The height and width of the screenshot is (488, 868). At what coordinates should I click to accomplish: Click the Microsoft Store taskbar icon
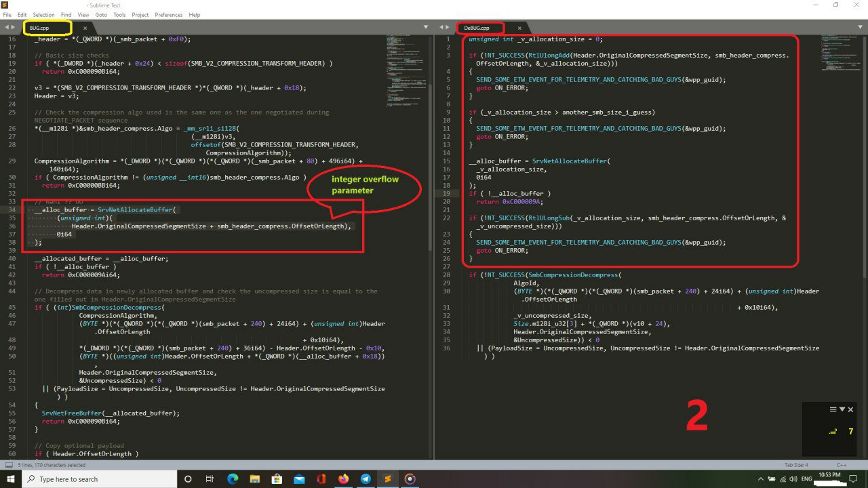[x=276, y=479]
